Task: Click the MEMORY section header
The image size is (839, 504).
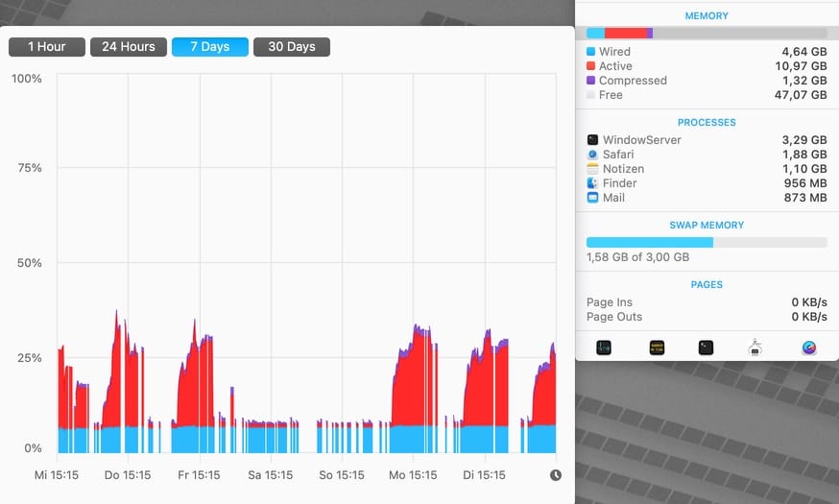Action: (707, 16)
